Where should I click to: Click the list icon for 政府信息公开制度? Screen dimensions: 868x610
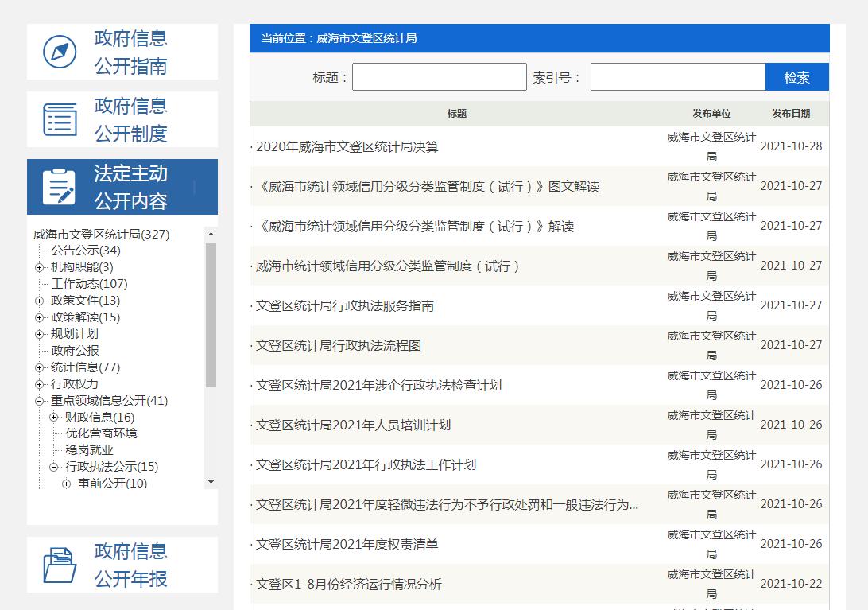coord(60,119)
